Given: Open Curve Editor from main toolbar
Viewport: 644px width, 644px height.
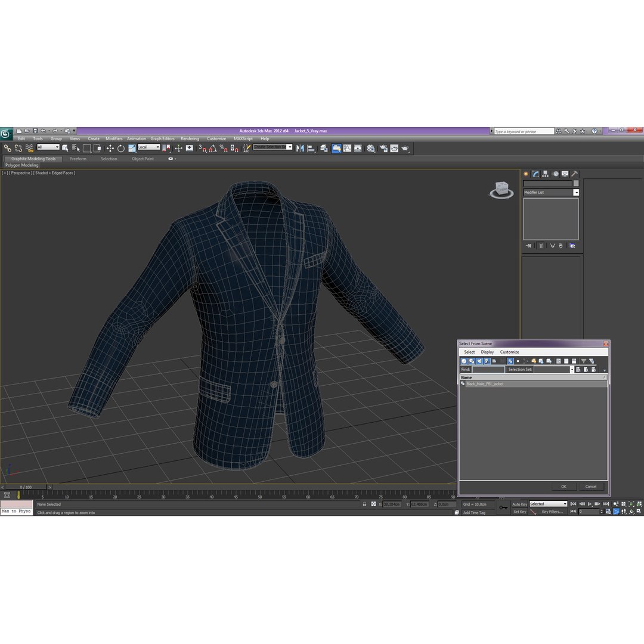Looking at the screenshot, I should coord(348,148).
